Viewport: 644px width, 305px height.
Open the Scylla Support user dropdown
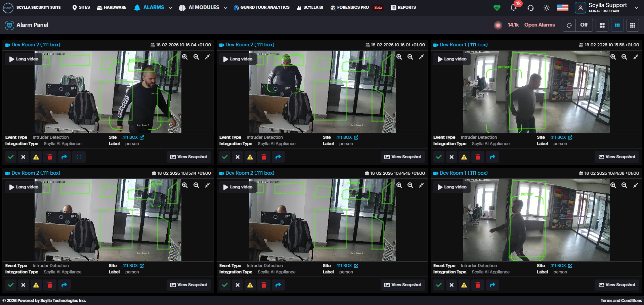pyautogui.click(x=636, y=8)
